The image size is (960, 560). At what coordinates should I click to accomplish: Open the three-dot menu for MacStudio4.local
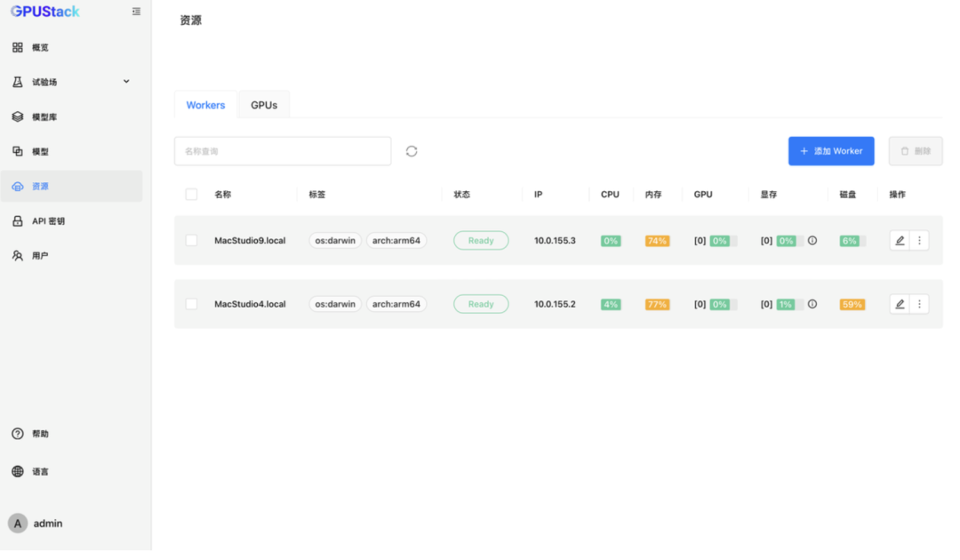click(919, 304)
